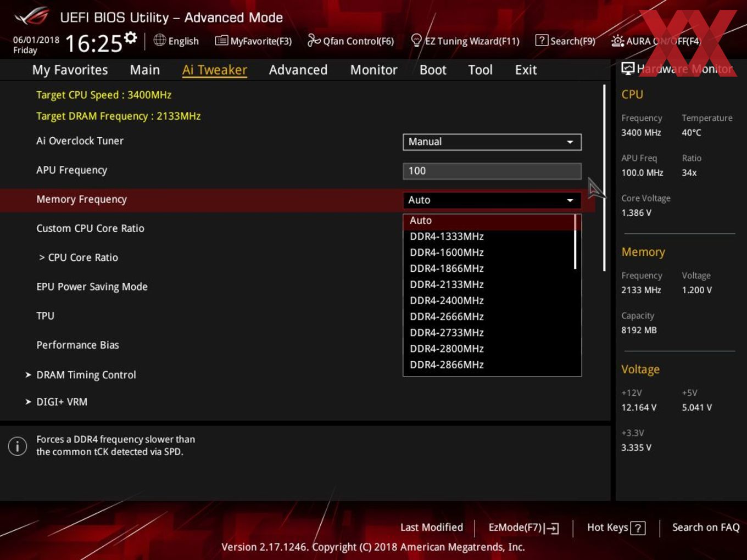Screen dimensions: 747x560
Task: Select the TPU row
Action: coord(45,316)
